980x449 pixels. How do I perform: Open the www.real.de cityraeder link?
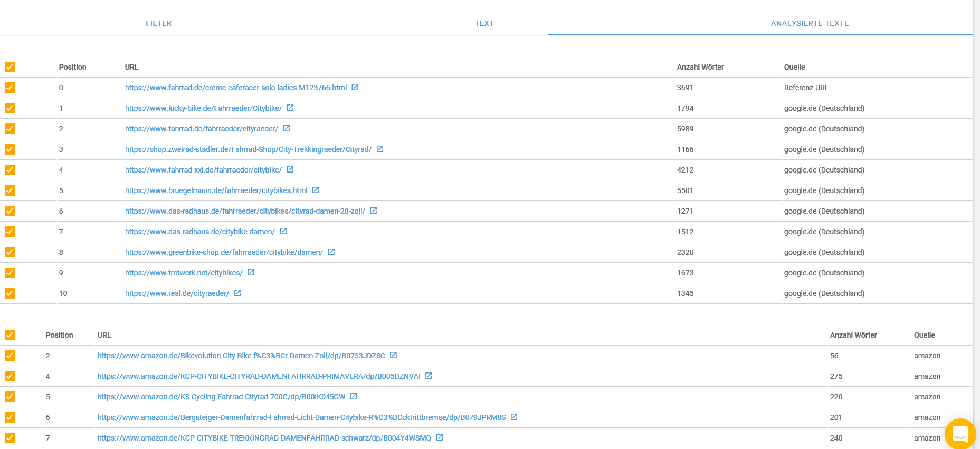click(x=177, y=293)
